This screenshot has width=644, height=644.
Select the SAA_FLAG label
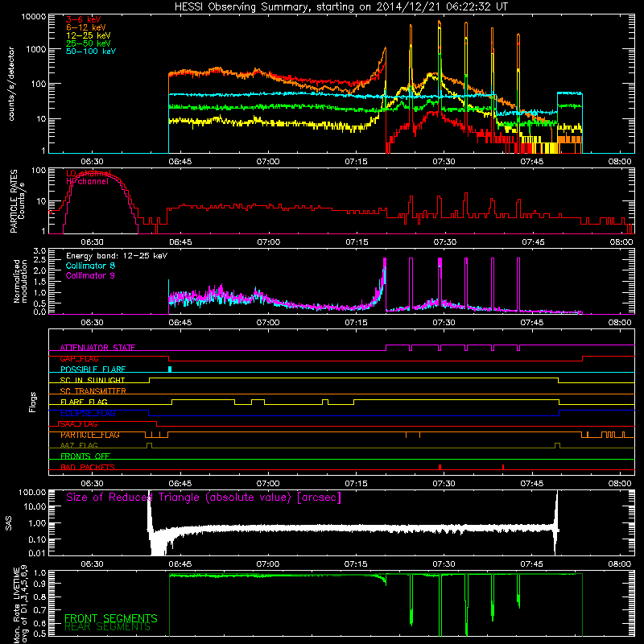pyautogui.click(x=79, y=424)
